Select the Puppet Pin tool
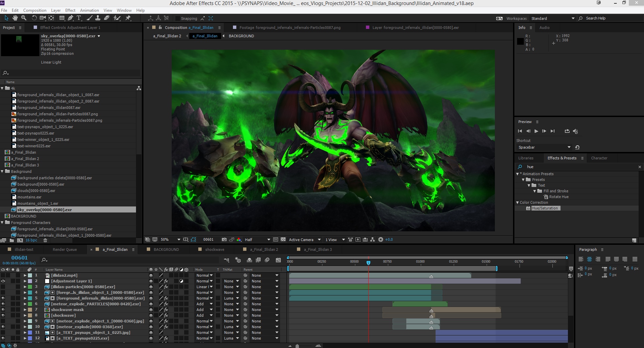Image resolution: width=644 pixels, height=348 pixels. point(128,18)
